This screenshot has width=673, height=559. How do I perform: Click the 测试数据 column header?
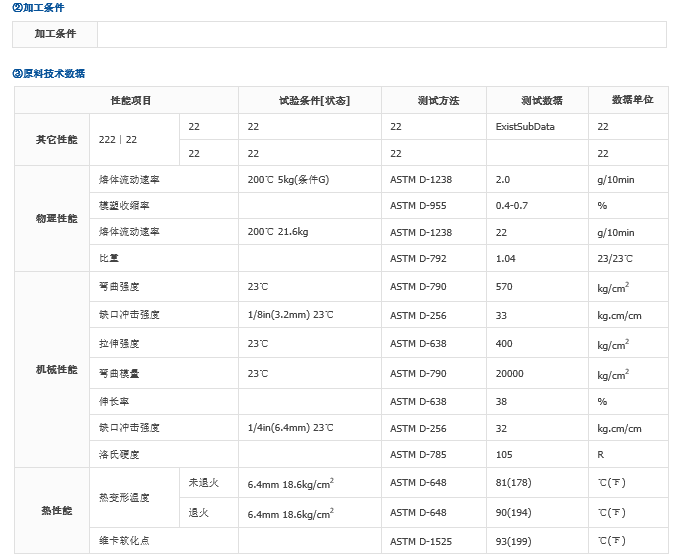(541, 101)
